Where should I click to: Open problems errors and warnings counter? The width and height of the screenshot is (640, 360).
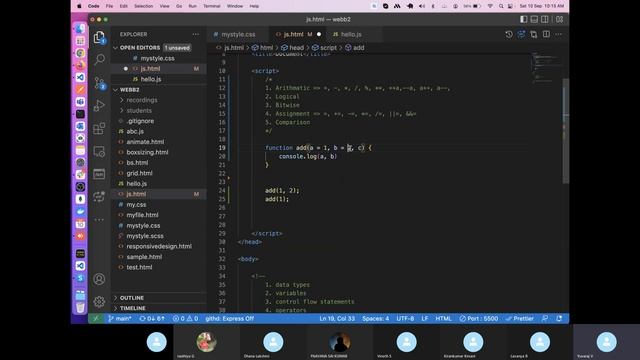pyautogui.click(x=185, y=318)
